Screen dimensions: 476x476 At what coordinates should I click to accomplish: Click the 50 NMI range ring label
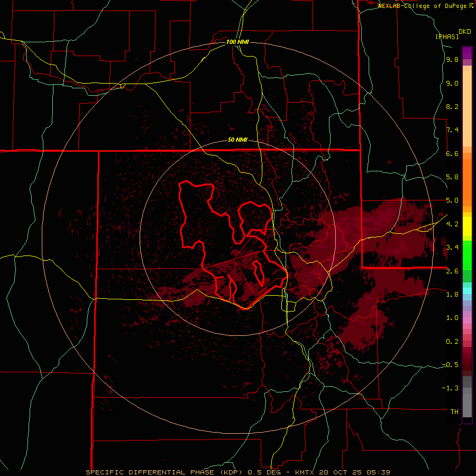[x=237, y=140]
